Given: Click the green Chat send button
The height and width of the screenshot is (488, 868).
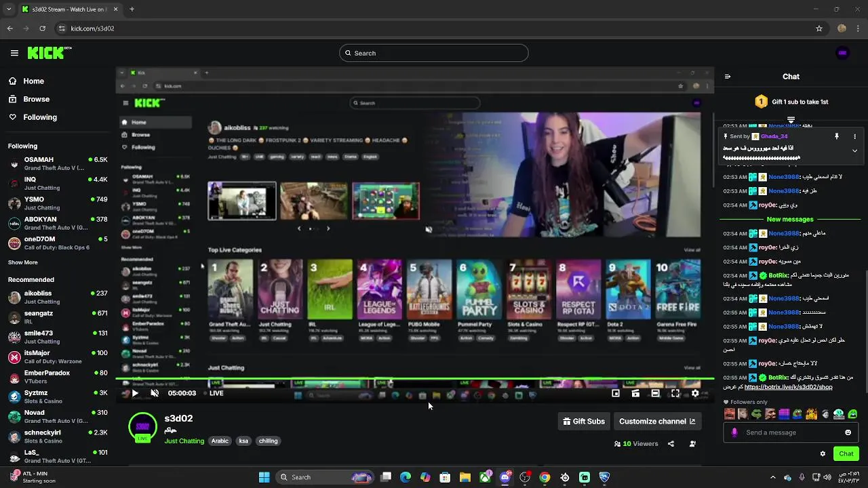Looking at the screenshot, I should pos(846,453).
